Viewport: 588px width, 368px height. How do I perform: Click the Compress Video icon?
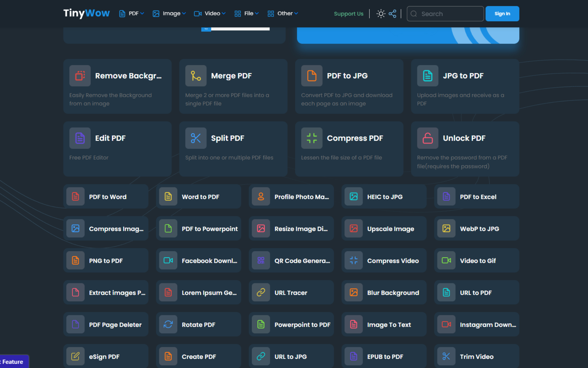(354, 260)
